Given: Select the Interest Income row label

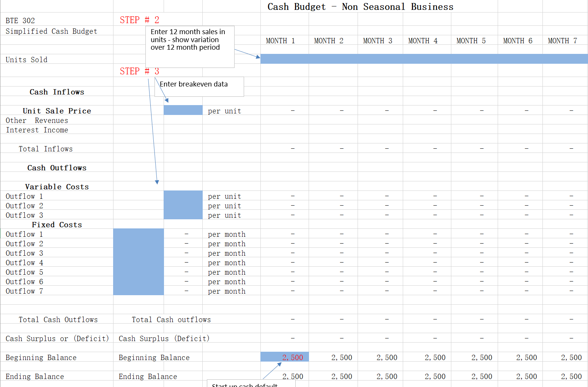Looking at the screenshot, I should pyautogui.click(x=37, y=130).
